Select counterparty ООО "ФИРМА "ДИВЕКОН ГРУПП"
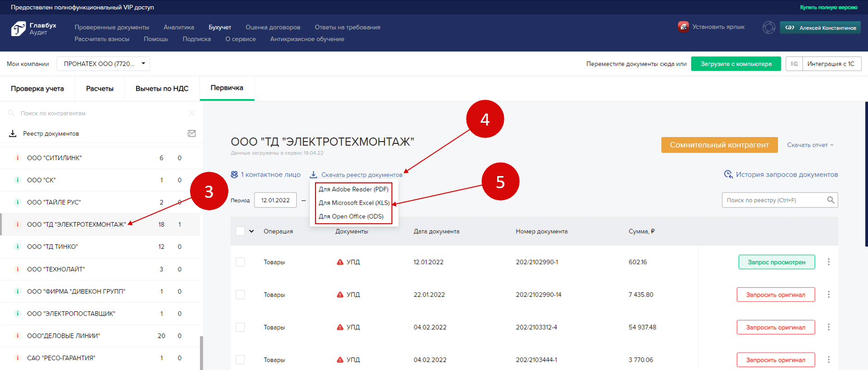Image resolution: width=868 pixels, height=370 pixels. [x=100, y=291]
